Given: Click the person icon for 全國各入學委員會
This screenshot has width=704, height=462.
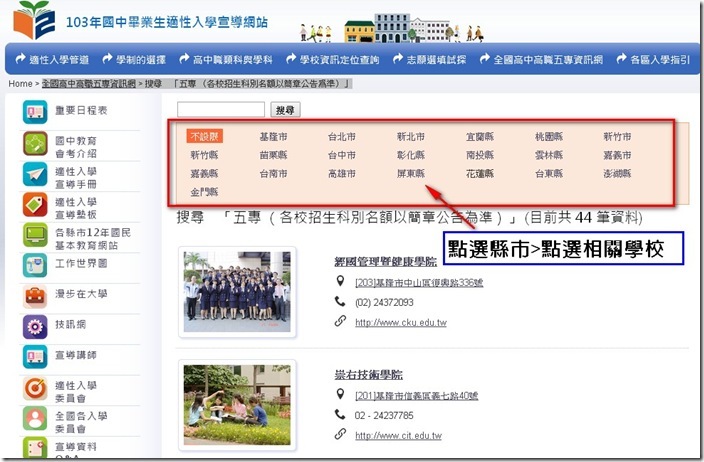Looking at the screenshot, I should (x=35, y=418).
